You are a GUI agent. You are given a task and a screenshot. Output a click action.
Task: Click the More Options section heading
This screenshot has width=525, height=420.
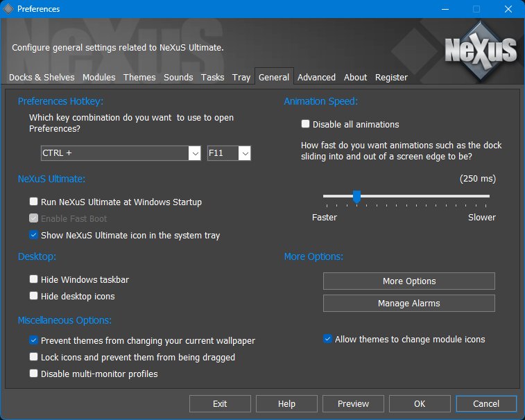313,256
